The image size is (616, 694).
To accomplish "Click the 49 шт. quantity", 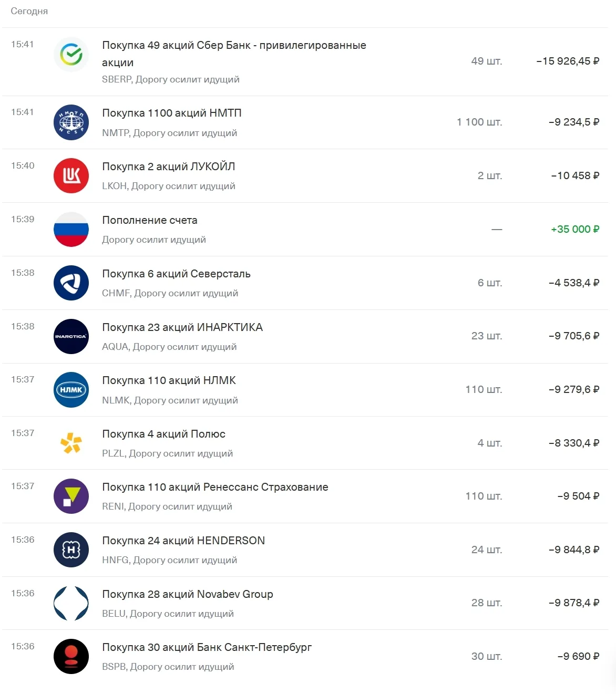I will [487, 61].
